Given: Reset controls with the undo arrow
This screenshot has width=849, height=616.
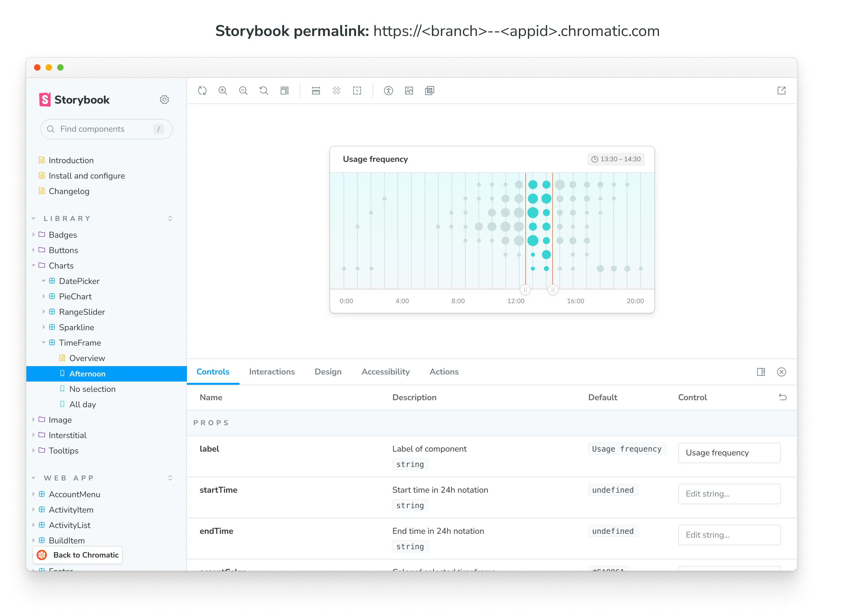Looking at the screenshot, I should coord(783,397).
